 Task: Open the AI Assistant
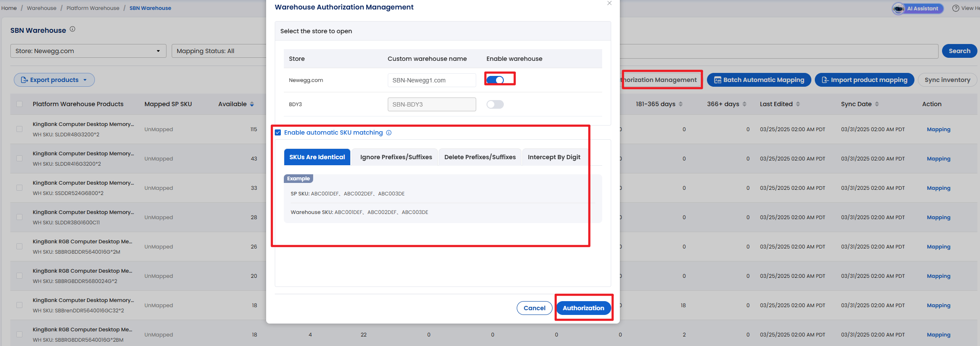coord(918,8)
